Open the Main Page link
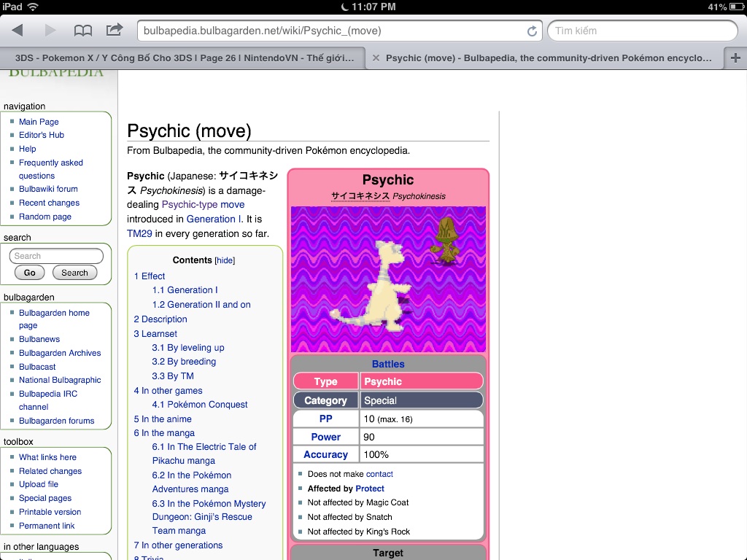 (39, 122)
